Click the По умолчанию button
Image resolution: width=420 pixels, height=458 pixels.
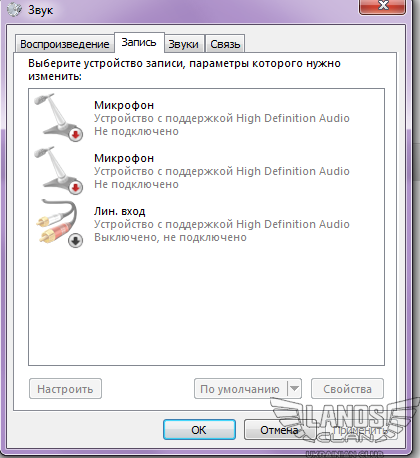click(240, 389)
